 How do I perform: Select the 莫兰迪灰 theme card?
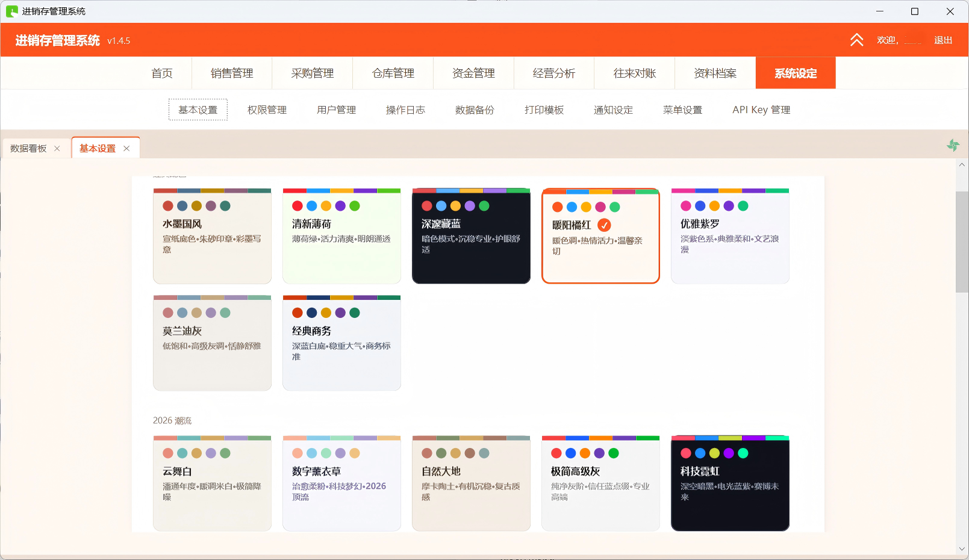click(x=212, y=343)
